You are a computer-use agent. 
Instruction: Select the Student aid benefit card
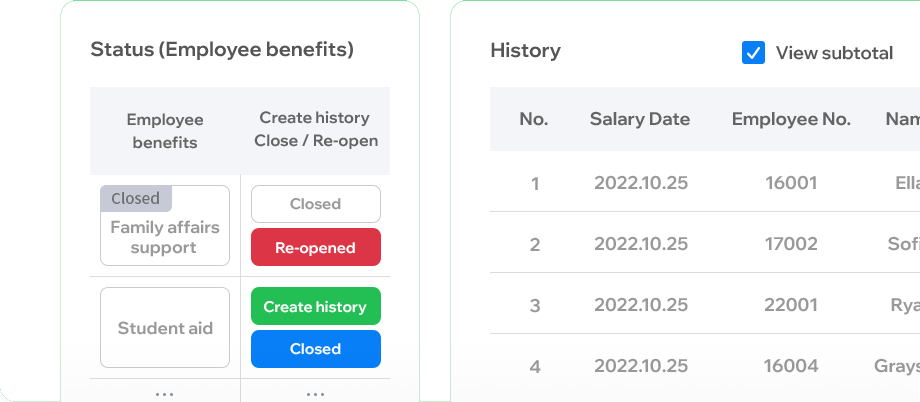pos(165,327)
